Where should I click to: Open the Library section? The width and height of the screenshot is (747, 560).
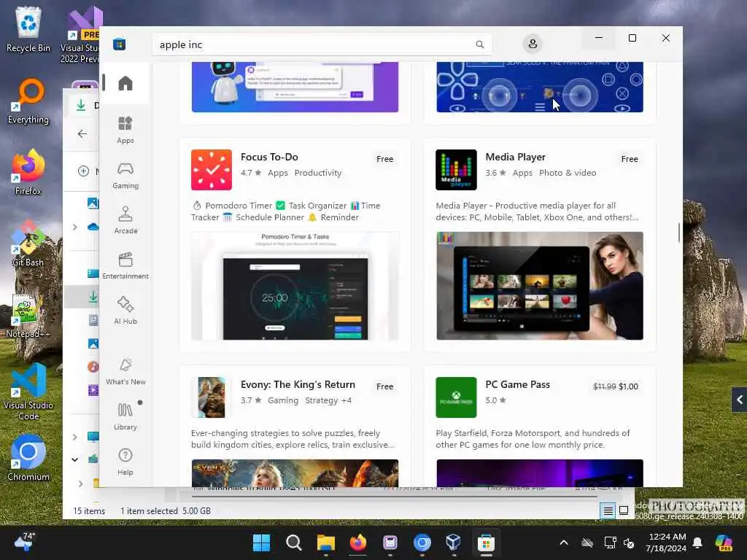[125, 416]
